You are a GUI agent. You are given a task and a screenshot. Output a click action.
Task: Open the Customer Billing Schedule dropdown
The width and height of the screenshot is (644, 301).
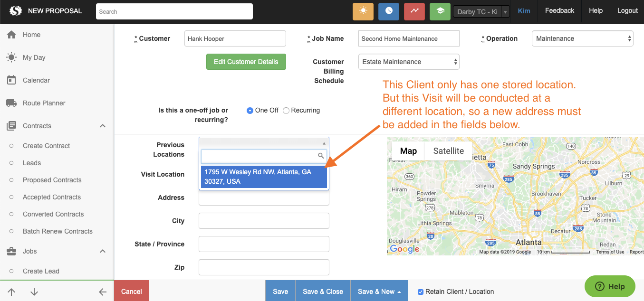[408, 61]
